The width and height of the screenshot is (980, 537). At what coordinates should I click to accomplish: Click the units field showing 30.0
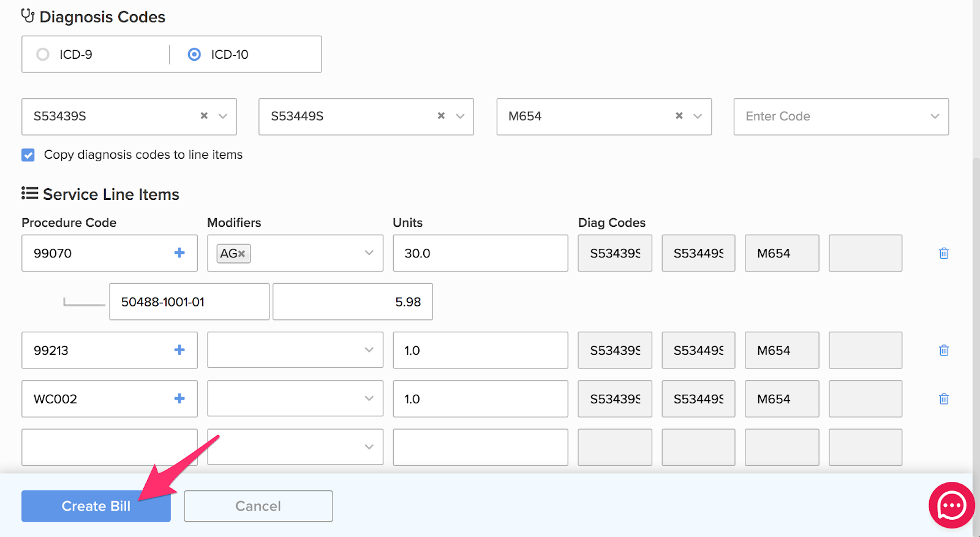pos(480,253)
